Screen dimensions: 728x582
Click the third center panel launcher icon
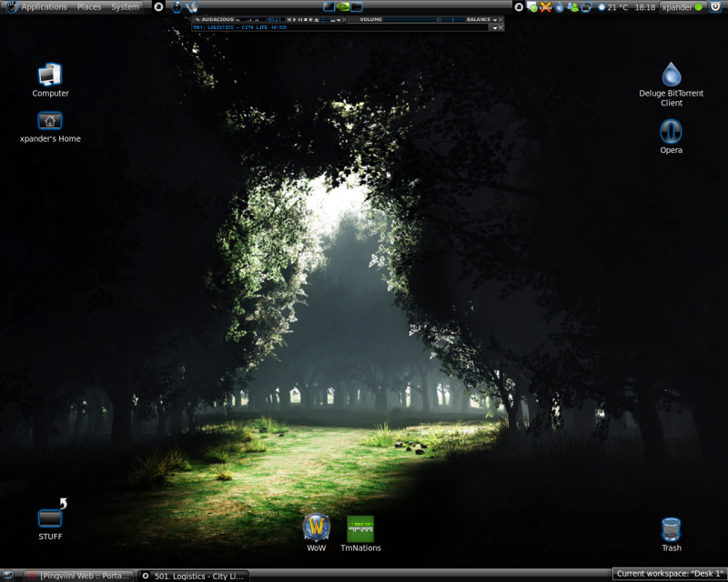(x=357, y=7)
